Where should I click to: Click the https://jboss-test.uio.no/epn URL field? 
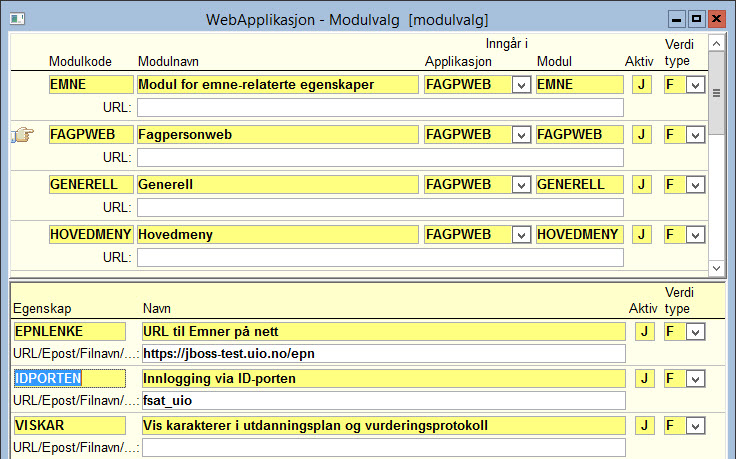pos(383,353)
